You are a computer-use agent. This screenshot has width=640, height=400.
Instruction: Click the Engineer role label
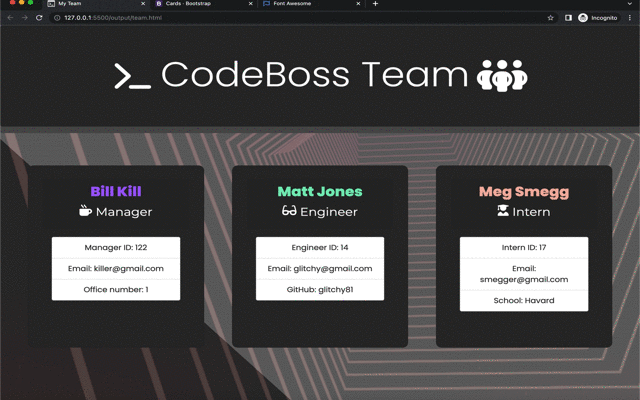329,212
